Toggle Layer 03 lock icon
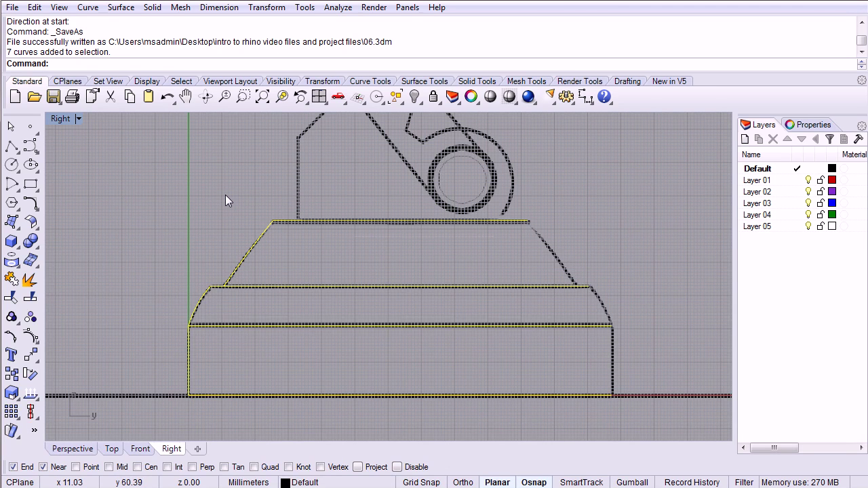This screenshot has width=868, height=488. click(821, 203)
